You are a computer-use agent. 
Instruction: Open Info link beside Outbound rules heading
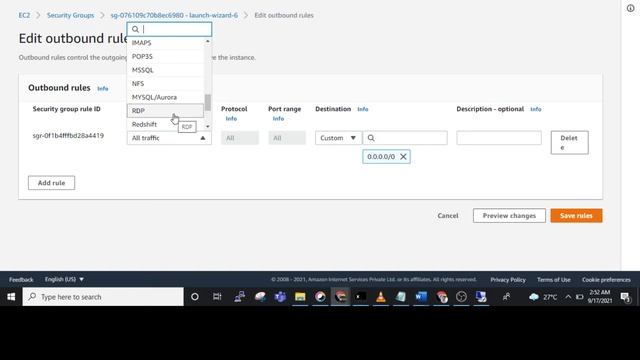coord(103,89)
